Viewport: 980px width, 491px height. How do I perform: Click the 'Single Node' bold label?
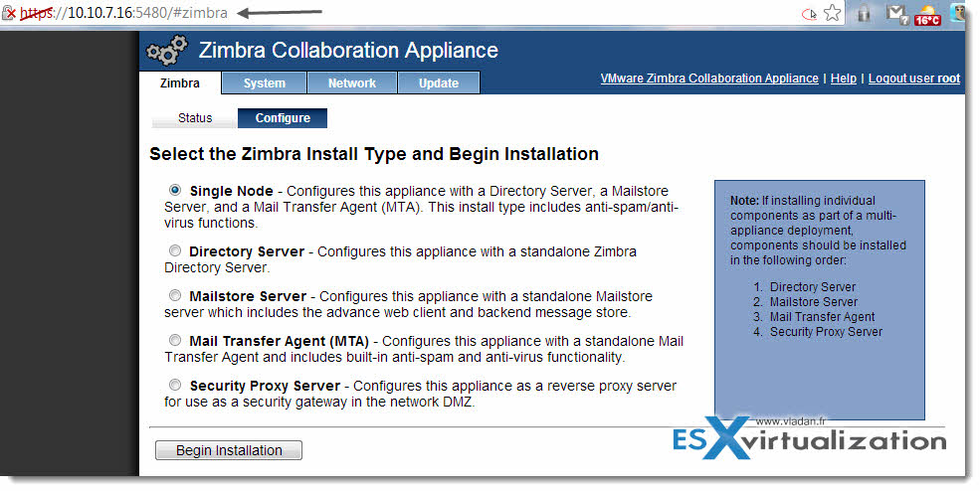pos(231,191)
